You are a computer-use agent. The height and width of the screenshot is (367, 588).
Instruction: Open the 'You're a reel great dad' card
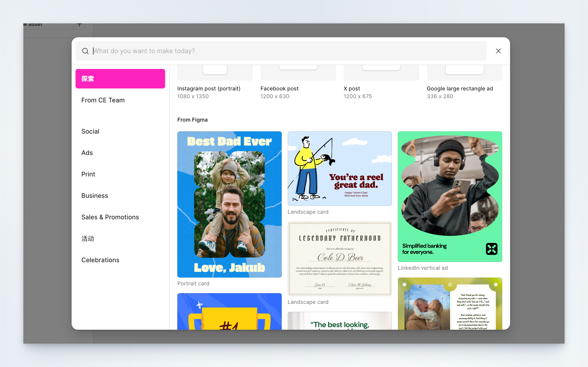(340, 169)
